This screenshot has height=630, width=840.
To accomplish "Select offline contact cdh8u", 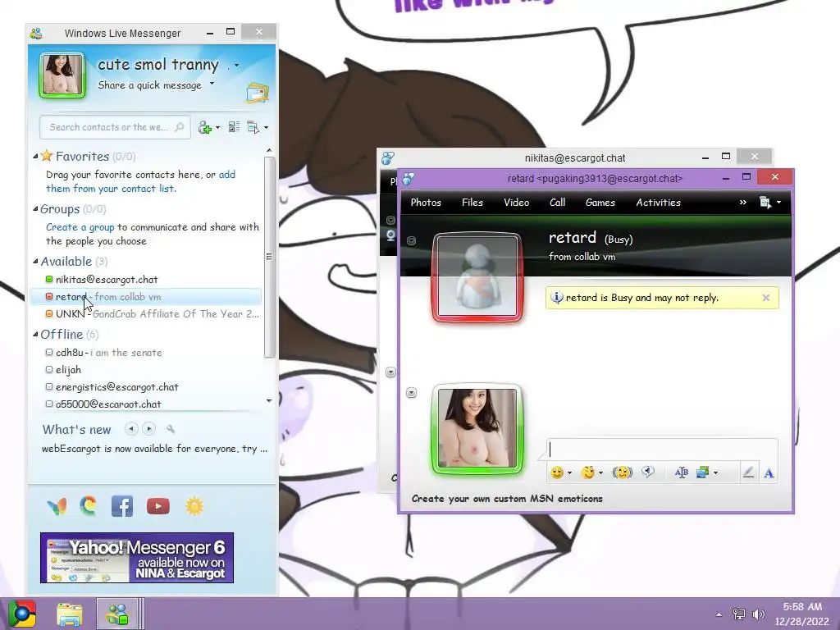I will pos(146,353).
